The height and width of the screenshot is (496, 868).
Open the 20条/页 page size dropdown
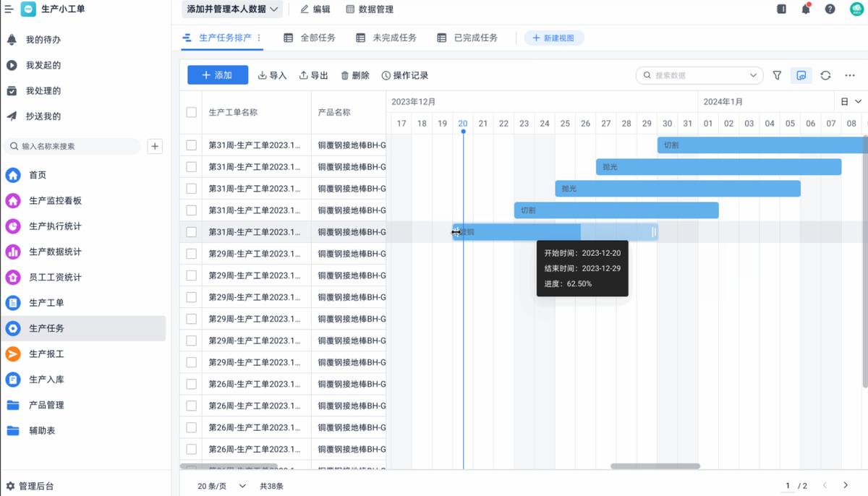(x=221, y=486)
